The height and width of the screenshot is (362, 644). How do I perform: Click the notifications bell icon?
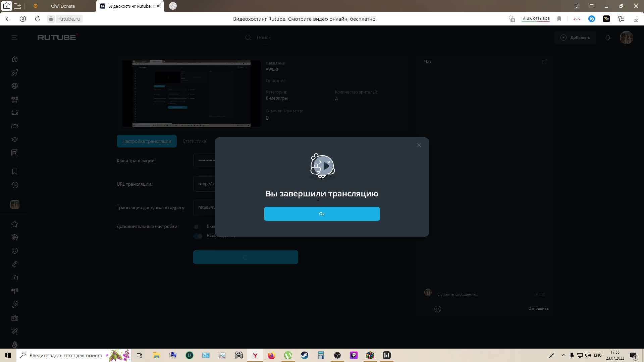[x=607, y=38]
